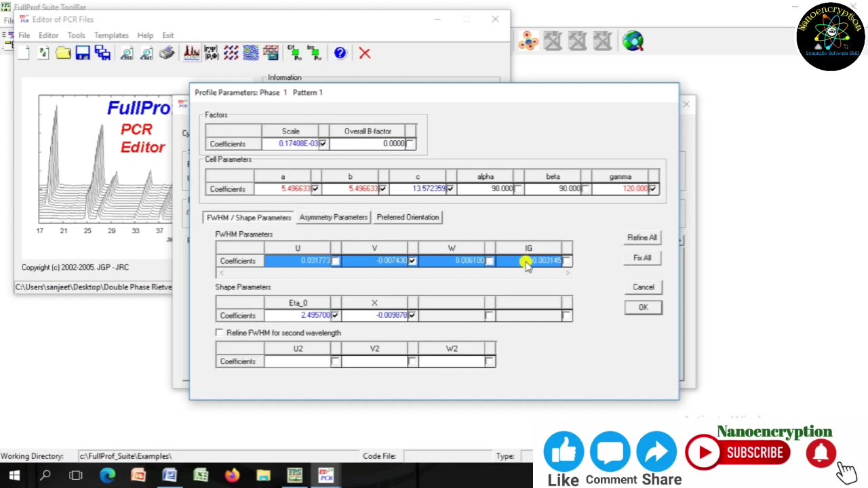Open the File menu in PCR Editor
This screenshot has height=488, width=868.
pos(24,35)
